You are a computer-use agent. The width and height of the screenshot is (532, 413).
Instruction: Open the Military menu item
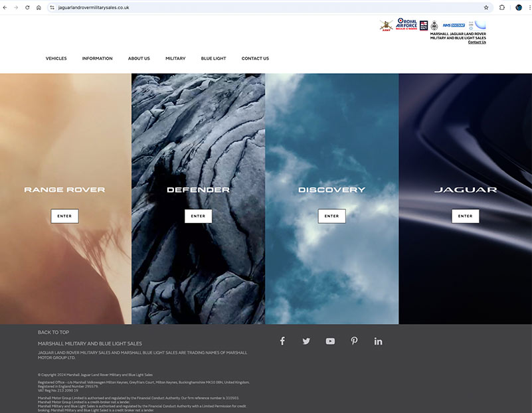175,58
